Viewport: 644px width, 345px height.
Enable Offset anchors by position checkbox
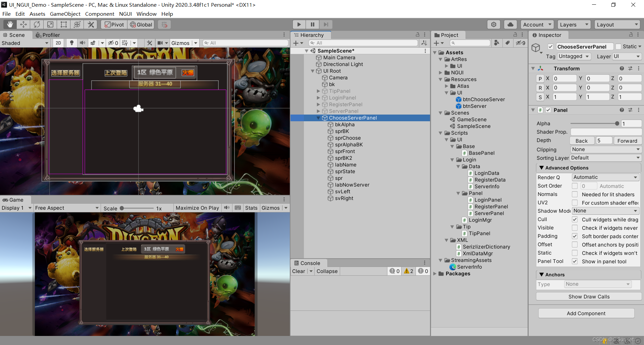pyautogui.click(x=575, y=245)
